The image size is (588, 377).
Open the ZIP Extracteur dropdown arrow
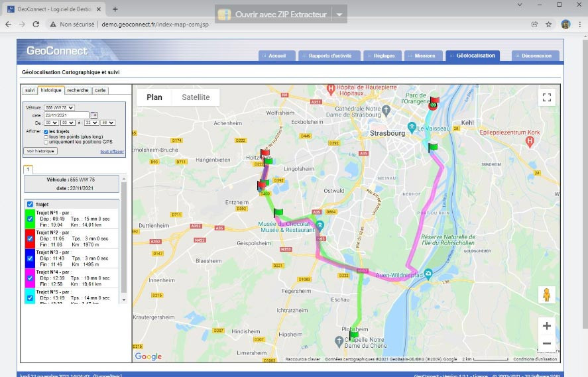(339, 15)
